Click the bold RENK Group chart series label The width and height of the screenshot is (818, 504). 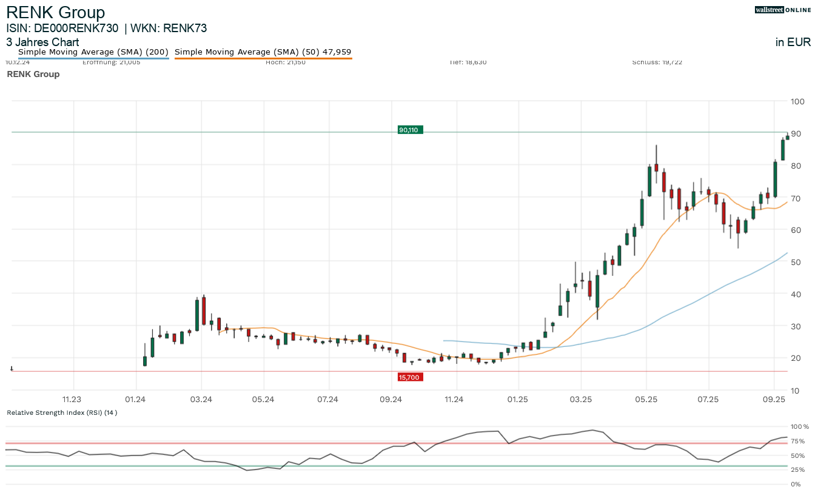tap(33, 74)
